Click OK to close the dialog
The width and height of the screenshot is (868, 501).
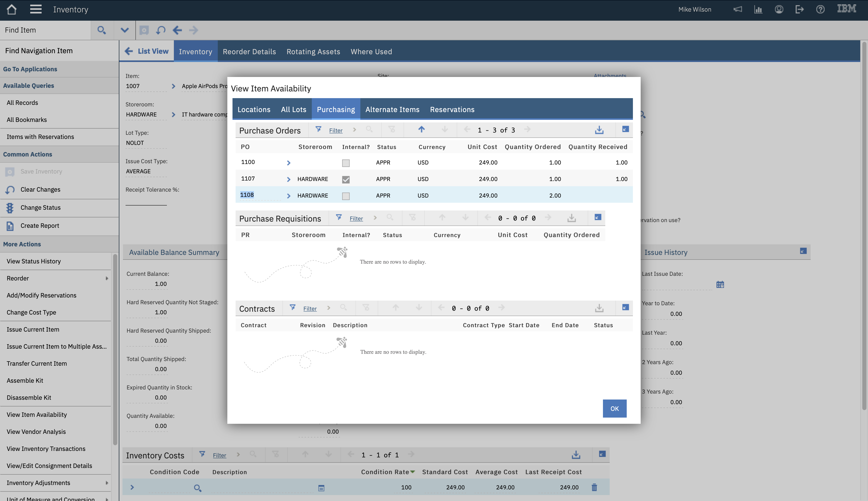click(x=614, y=409)
